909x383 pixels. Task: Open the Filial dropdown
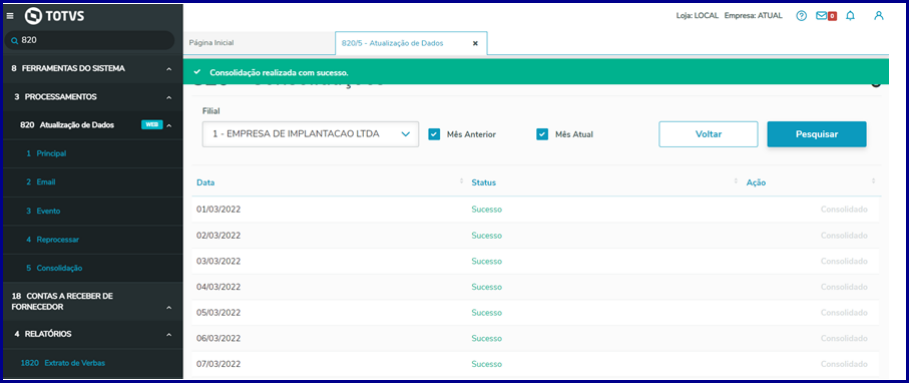click(x=310, y=134)
